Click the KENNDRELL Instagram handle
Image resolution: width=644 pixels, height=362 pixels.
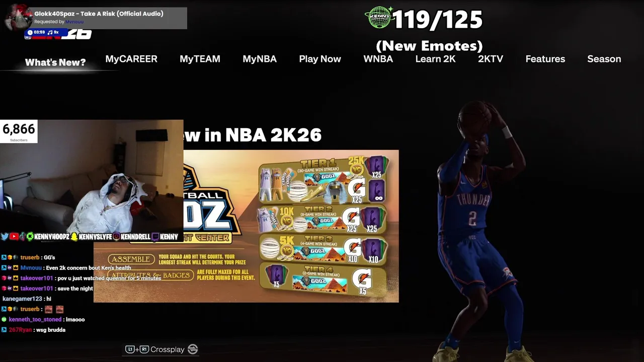[135, 236]
